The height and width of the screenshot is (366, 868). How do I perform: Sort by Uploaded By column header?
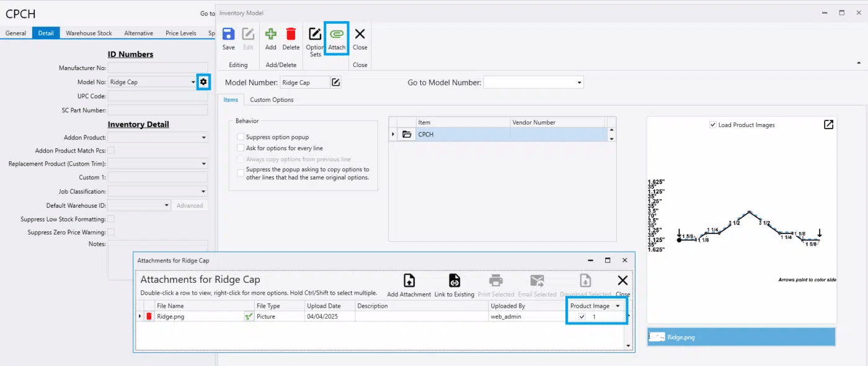pyautogui.click(x=528, y=306)
